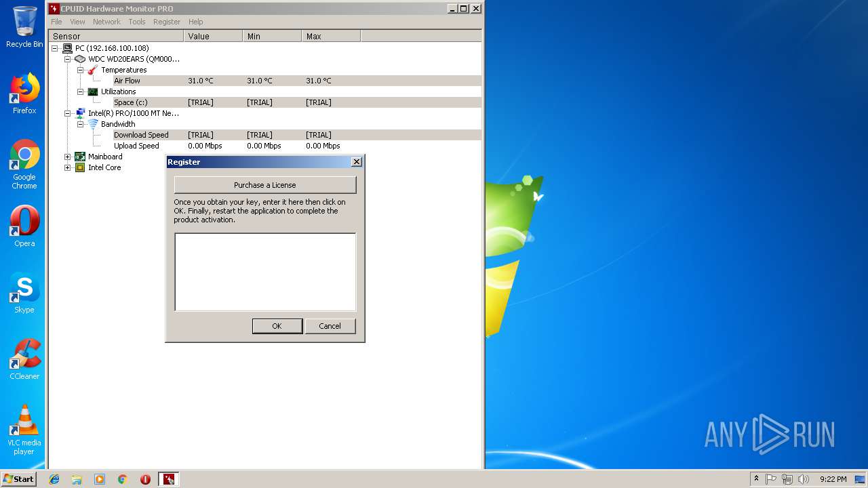Confirm registration with OK button
Screen dimensions: 868x488
coord(277,326)
